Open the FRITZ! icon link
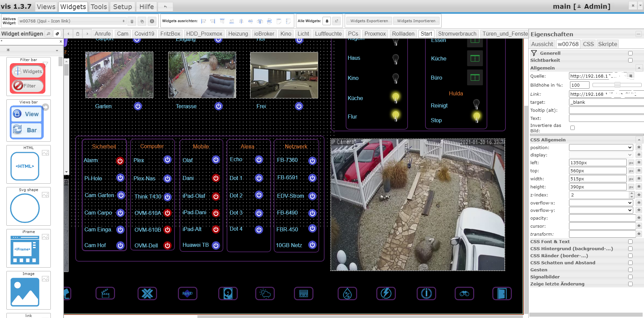This screenshot has height=318, width=644. click(x=187, y=293)
